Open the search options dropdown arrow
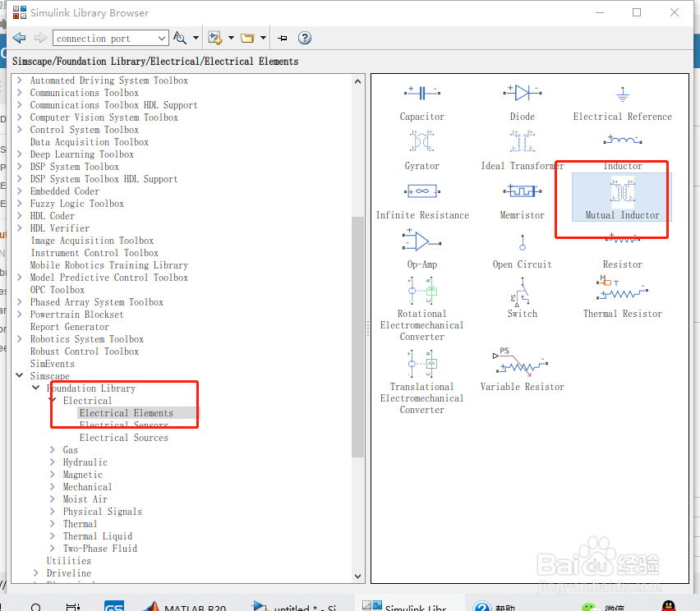Screen dimensions: 700x611 196,38
